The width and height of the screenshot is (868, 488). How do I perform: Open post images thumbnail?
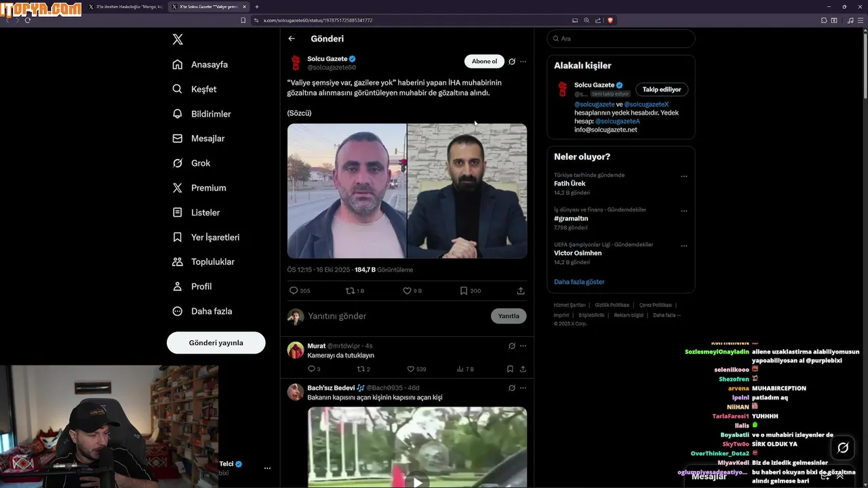407,191
